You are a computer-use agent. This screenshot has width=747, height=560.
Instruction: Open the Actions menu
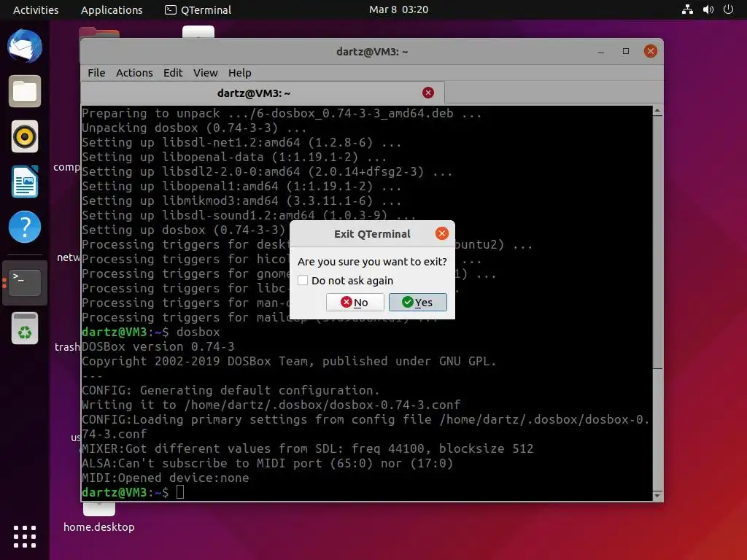[x=134, y=73]
